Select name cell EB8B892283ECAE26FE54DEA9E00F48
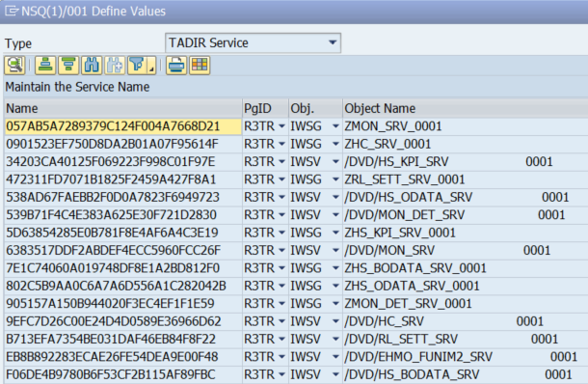Screen dimensions: 588x384 coord(123,357)
